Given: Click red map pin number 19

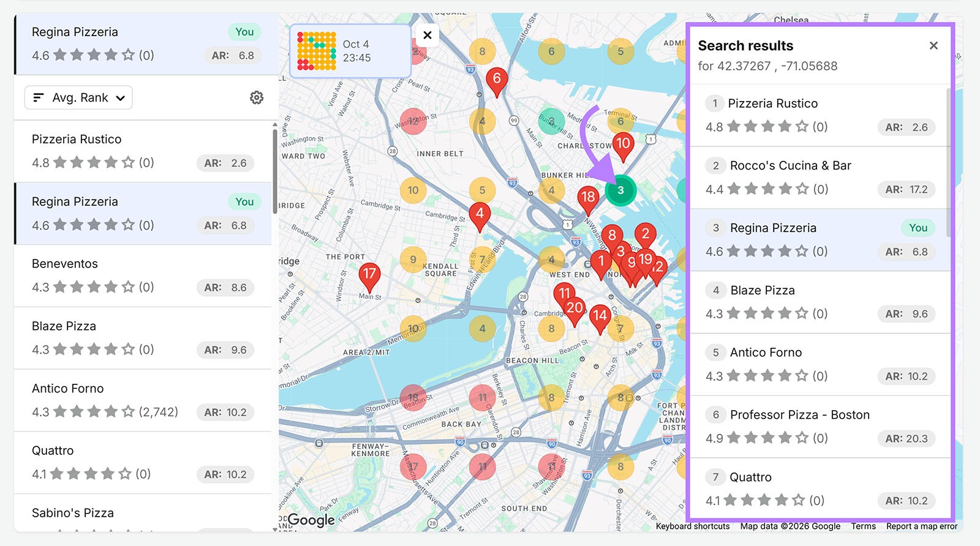Looking at the screenshot, I should tap(646, 260).
